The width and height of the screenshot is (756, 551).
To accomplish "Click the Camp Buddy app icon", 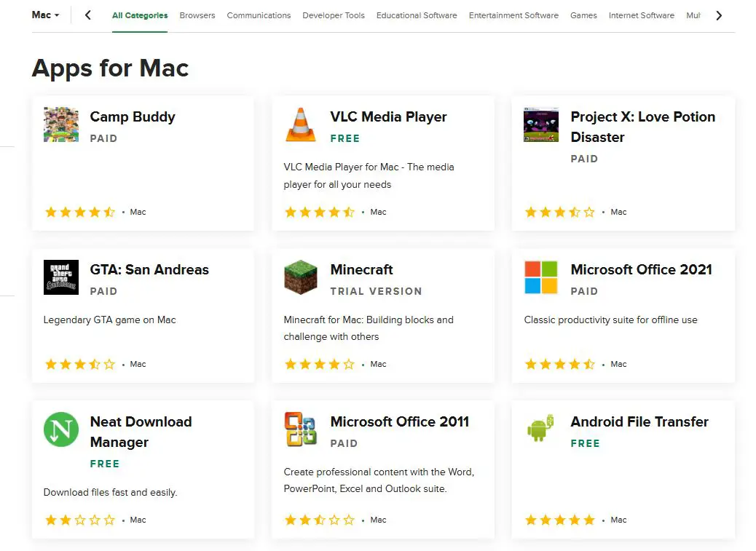I will (x=60, y=124).
